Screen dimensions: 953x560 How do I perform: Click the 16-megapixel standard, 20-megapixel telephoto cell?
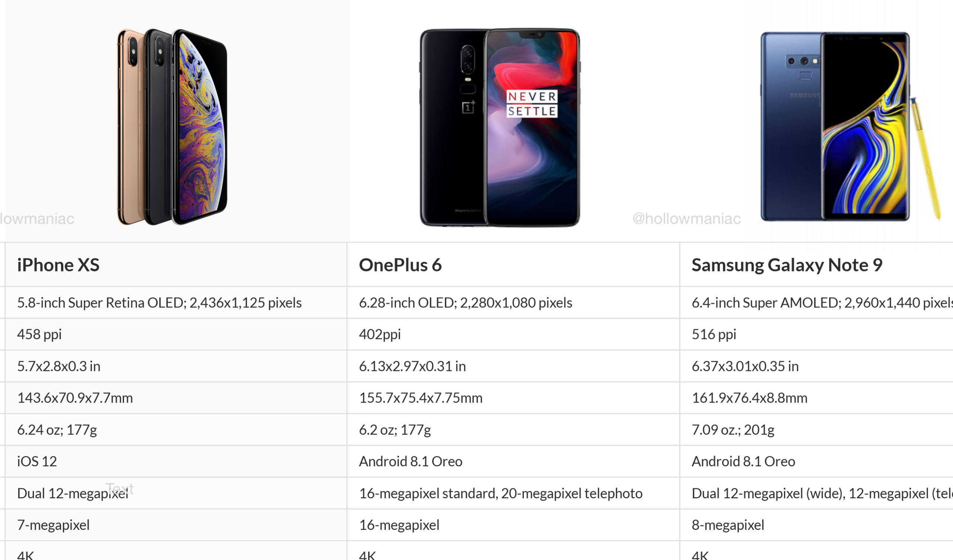point(500,493)
